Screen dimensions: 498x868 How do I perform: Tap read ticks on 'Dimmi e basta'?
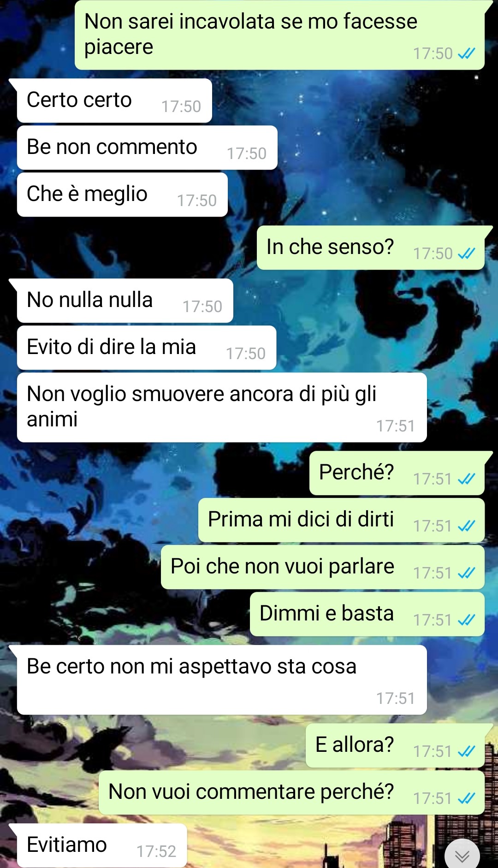tap(466, 620)
